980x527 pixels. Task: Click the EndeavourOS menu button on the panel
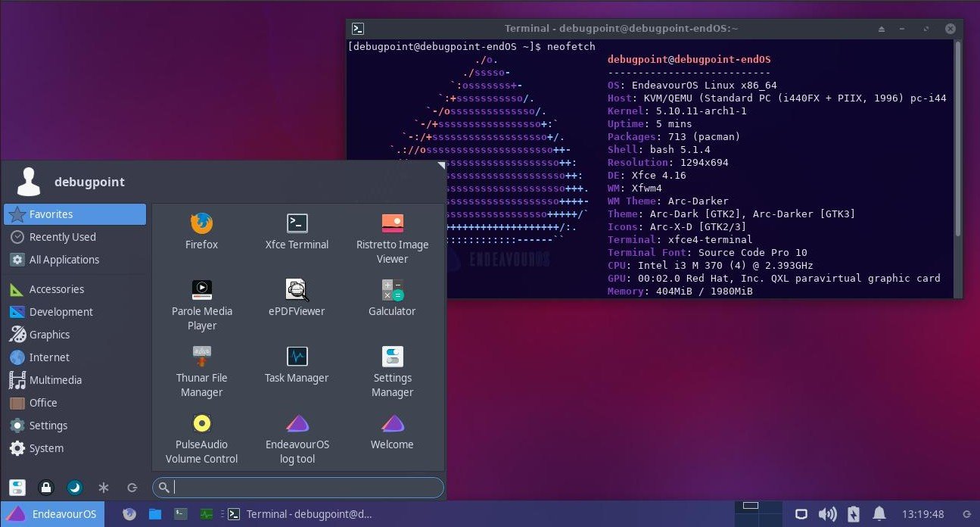point(52,514)
